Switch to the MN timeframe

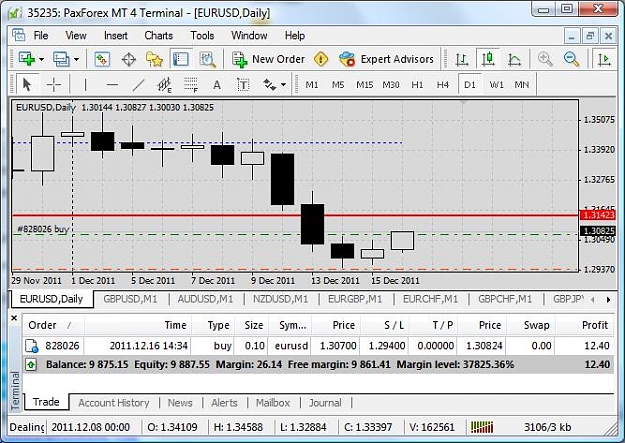tap(522, 85)
